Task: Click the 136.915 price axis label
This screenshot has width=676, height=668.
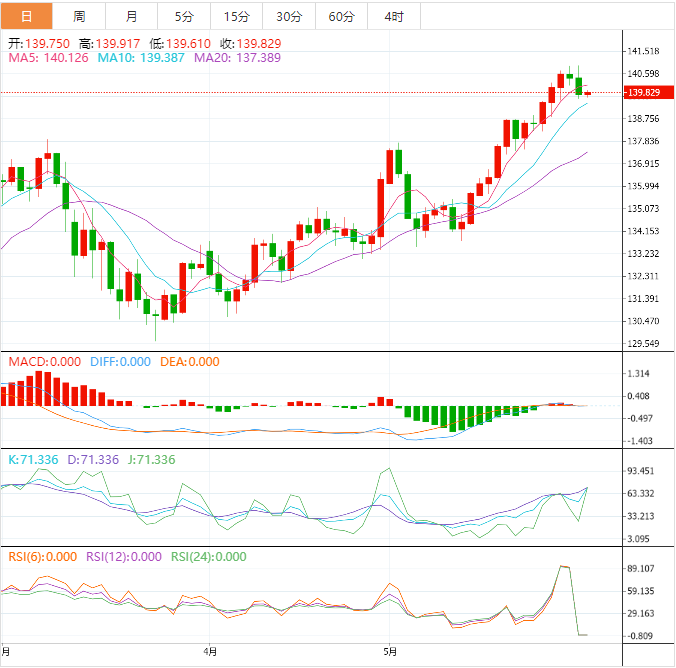Action: (643, 163)
